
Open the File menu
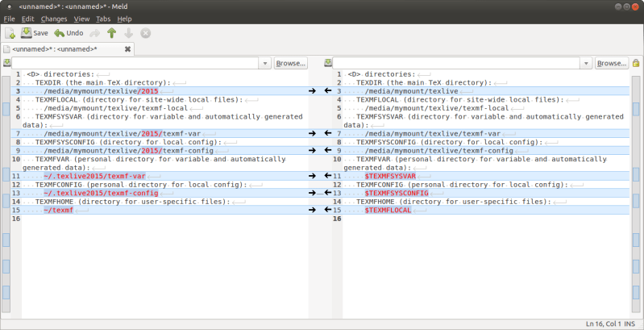9,19
